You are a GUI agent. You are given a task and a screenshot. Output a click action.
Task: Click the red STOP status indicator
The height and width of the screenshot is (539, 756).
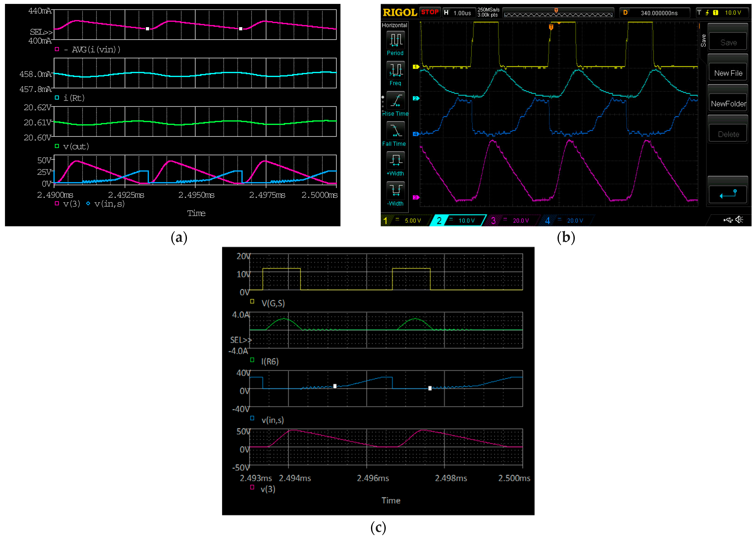[430, 12]
